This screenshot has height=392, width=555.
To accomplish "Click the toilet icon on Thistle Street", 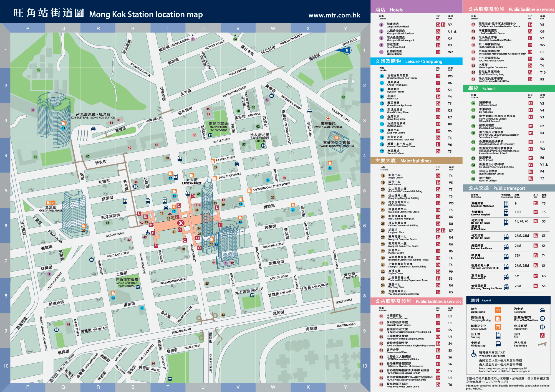I will pos(252,295).
